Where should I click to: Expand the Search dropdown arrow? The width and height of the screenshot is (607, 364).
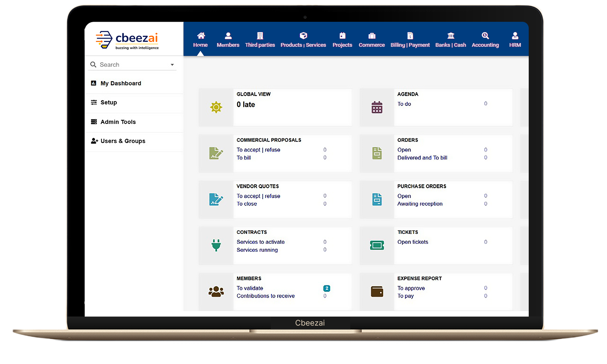pos(172,65)
